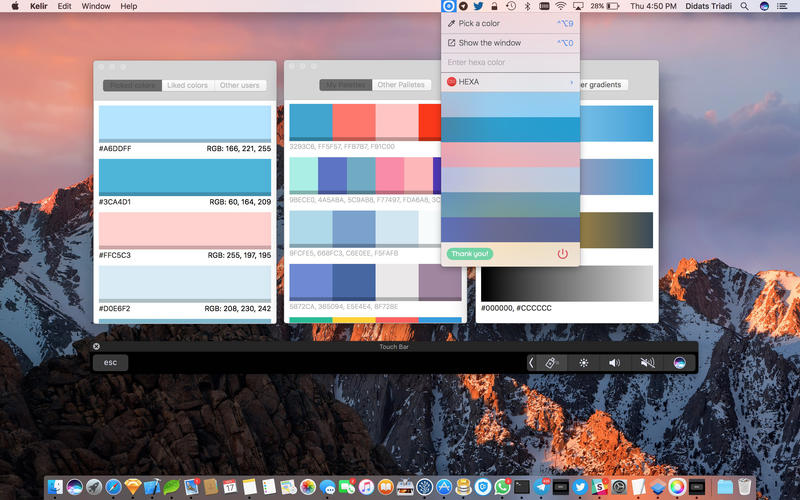Pick the purple-blue gradient in dropdown

[510, 230]
